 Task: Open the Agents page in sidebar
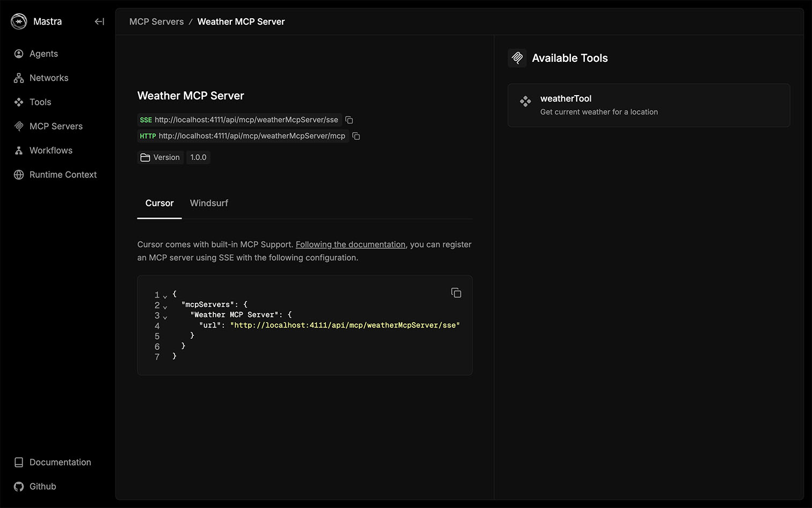coord(44,54)
